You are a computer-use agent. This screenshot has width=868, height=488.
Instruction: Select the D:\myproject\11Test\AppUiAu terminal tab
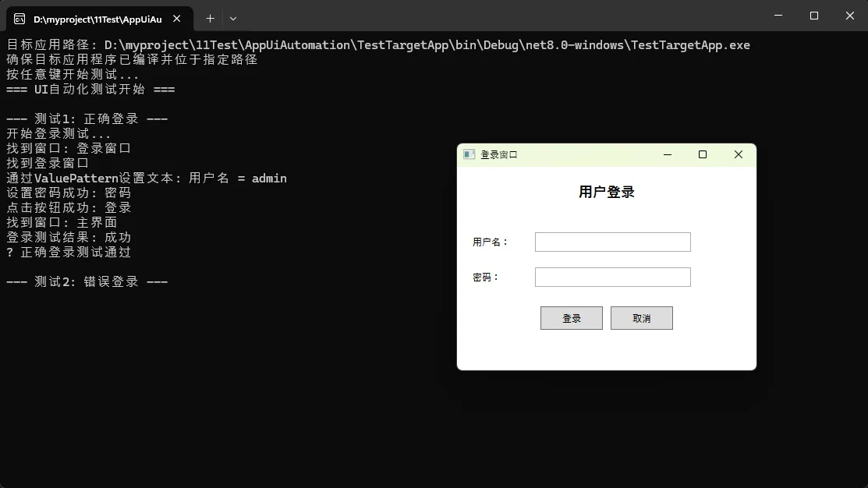point(97,19)
